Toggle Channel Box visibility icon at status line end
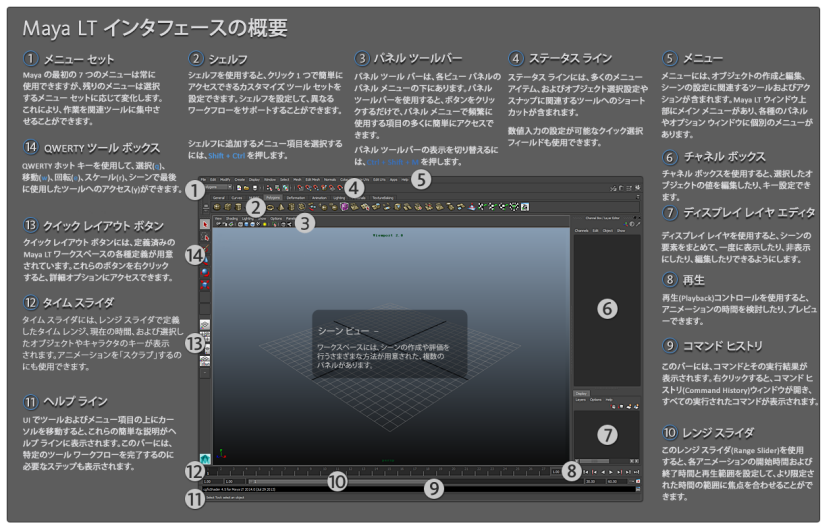 tap(637, 188)
